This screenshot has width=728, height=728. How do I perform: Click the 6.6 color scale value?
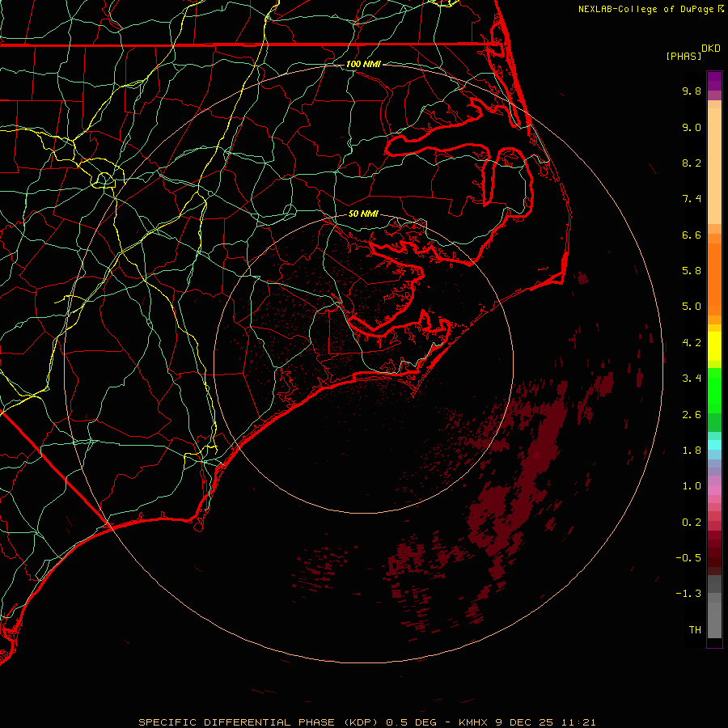click(692, 235)
